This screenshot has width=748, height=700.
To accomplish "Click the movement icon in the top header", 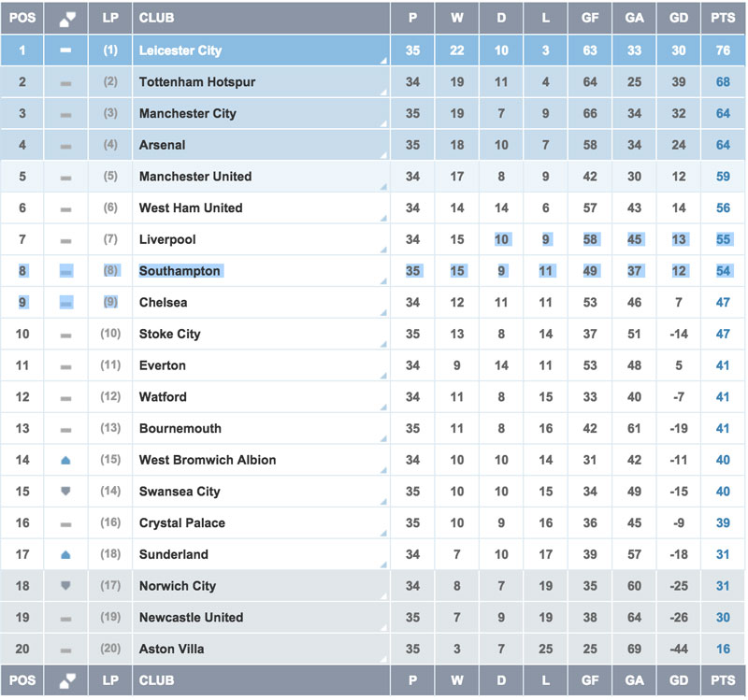I will (66, 18).
